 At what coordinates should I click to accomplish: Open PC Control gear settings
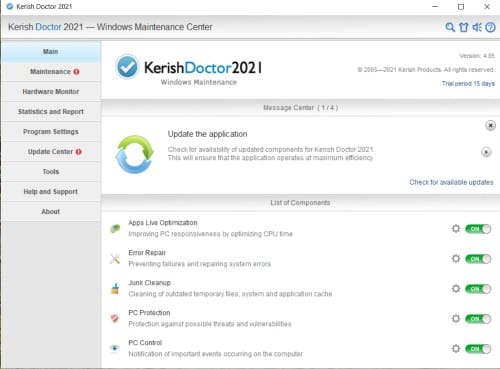click(456, 349)
